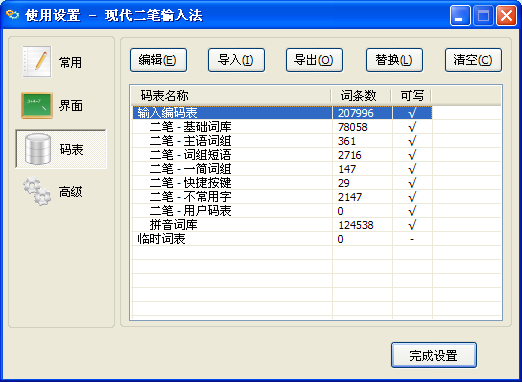Select the 输入编码表 row

[x=282, y=113]
